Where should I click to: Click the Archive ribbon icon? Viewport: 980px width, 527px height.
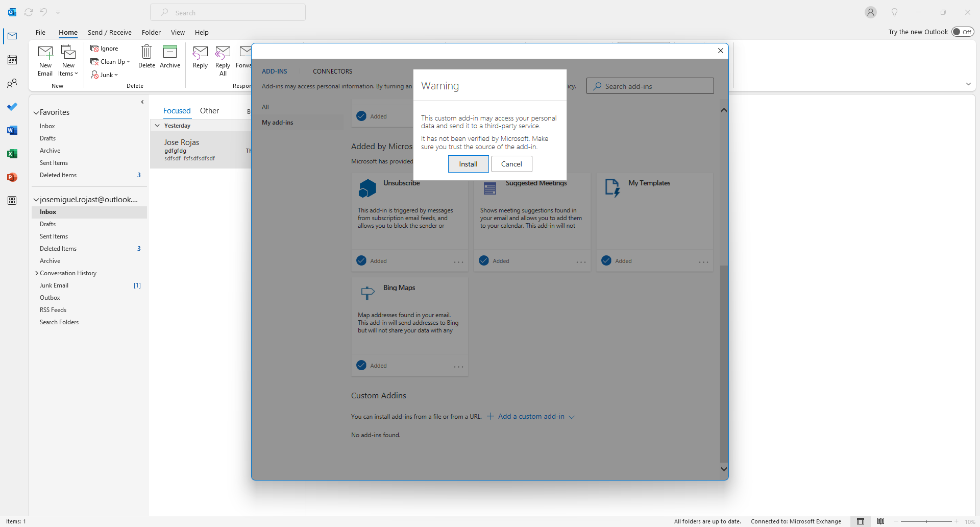[x=170, y=56]
